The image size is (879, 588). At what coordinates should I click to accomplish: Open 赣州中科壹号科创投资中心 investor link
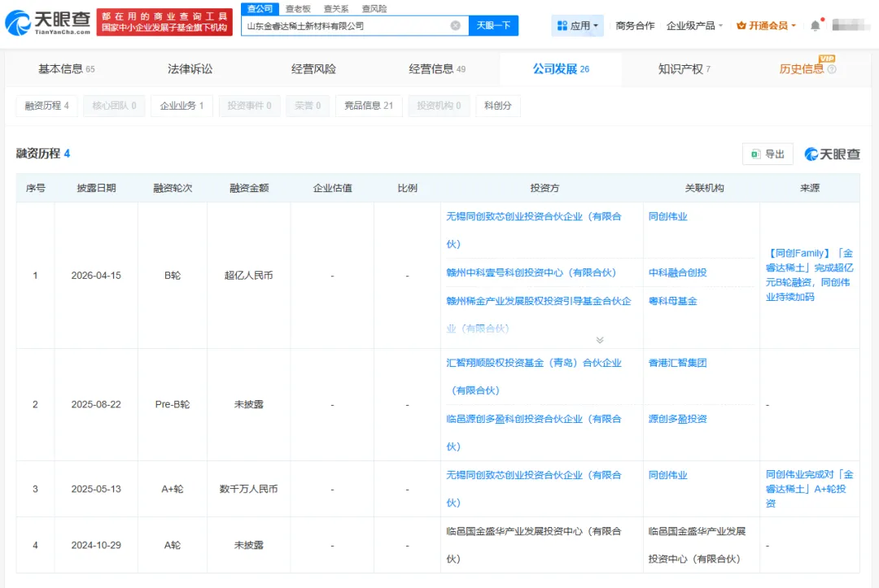[x=531, y=272]
